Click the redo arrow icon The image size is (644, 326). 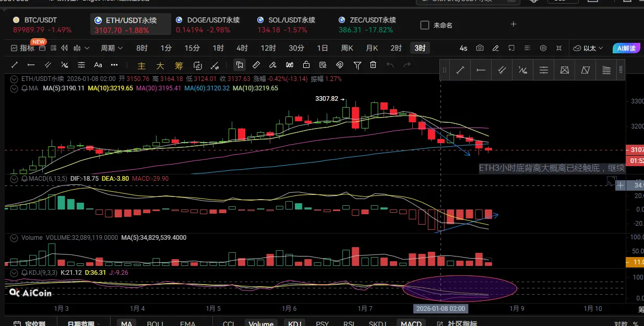click(407, 65)
